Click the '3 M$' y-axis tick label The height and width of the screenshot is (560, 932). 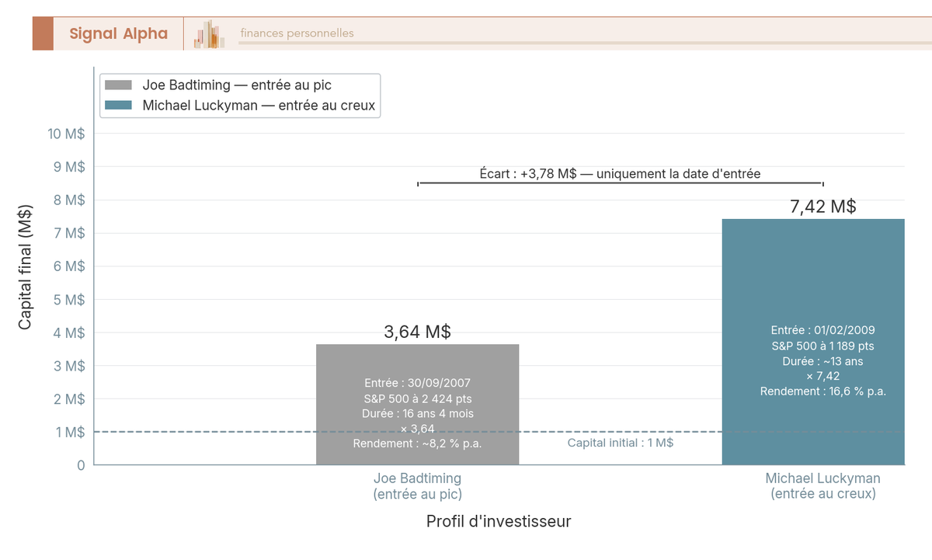point(70,366)
